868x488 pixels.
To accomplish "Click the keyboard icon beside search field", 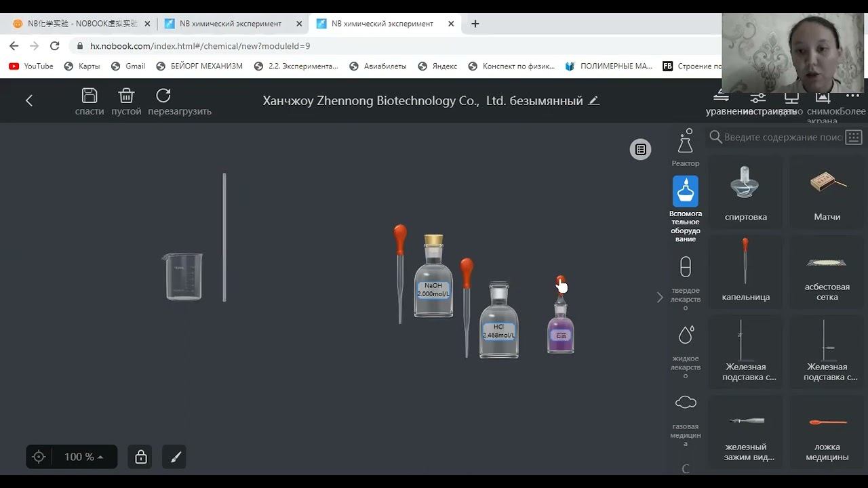I will [x=854, y=137].
